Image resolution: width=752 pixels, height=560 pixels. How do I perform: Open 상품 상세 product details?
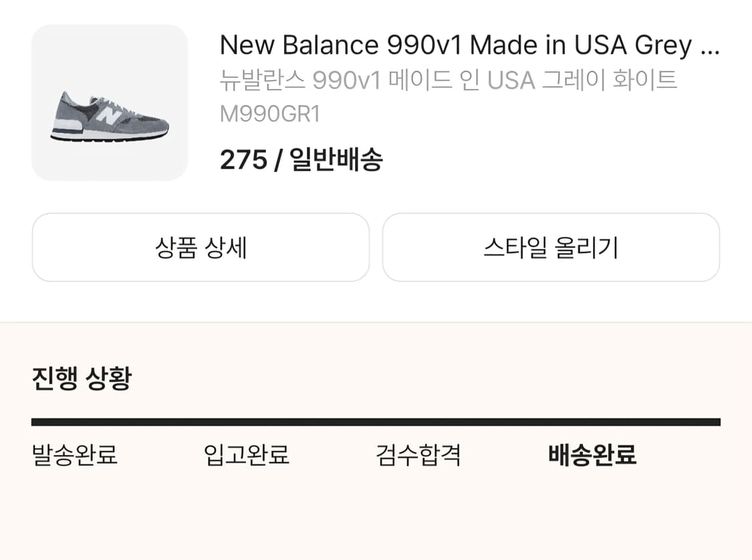(201, 247)
